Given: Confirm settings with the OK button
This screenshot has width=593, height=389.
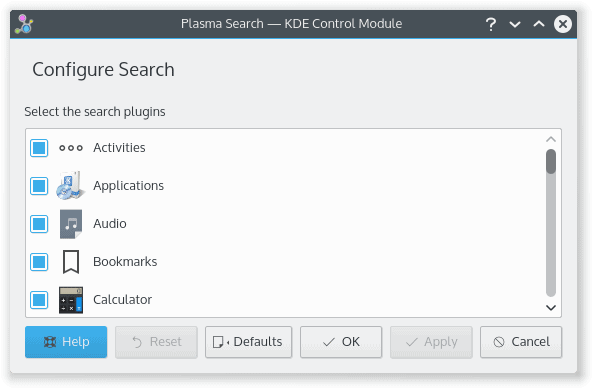Looking at the screenshot, I should [x=341, y=342].
